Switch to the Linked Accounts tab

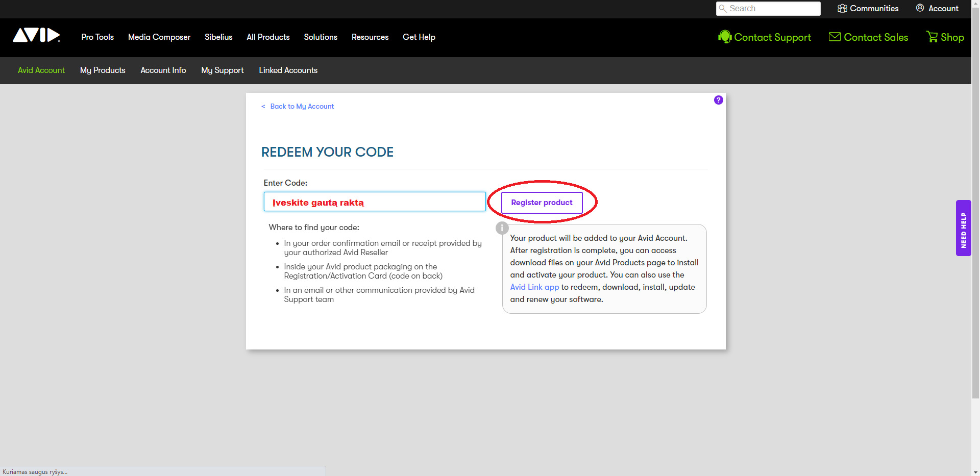(288, 70)
